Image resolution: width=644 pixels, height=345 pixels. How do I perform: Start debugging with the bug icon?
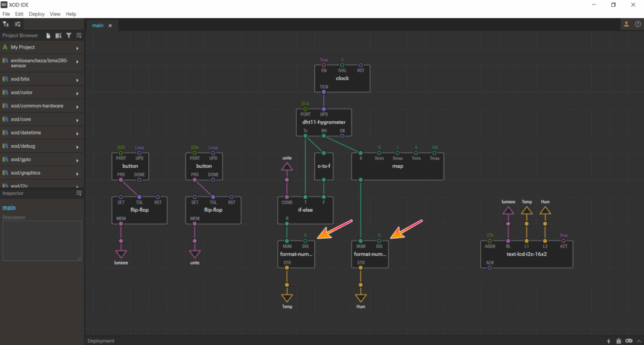tap(619, 341)
